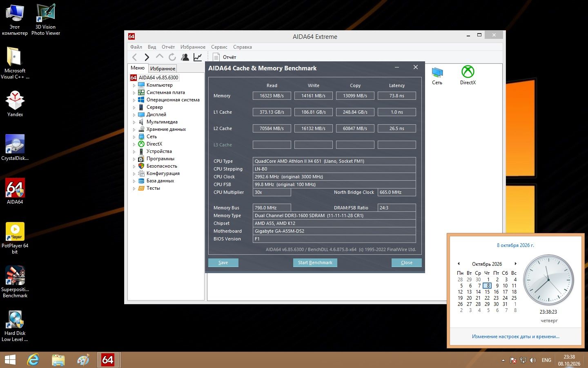Open the Справка menu
Viewport: 588px width, 368px height.
[x=243, y=47]
